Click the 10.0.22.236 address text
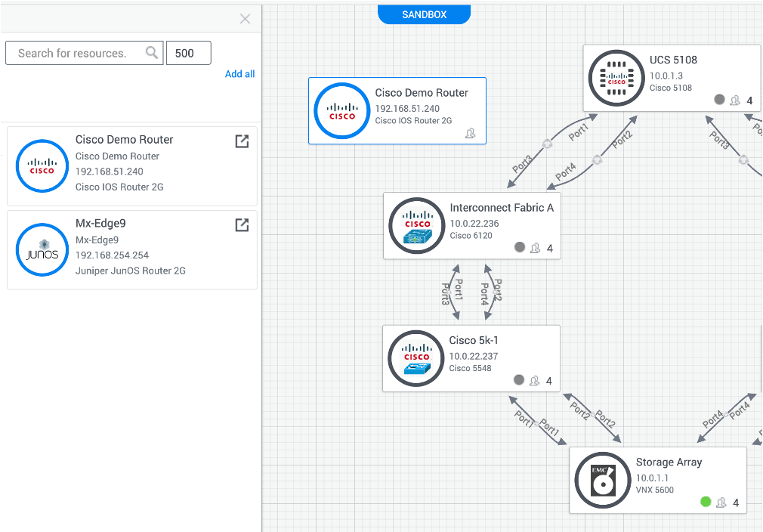Screen dimensions: 763x532 point(474,224)
